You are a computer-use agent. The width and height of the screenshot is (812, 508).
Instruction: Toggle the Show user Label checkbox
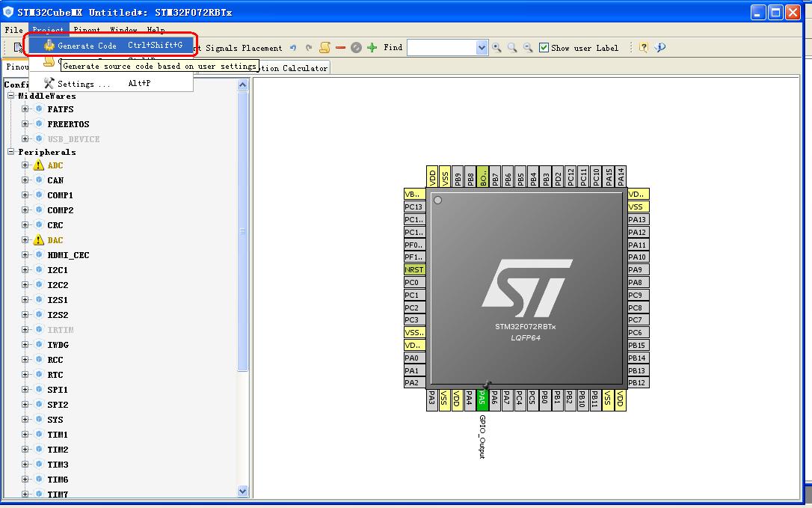click(544, 48)
